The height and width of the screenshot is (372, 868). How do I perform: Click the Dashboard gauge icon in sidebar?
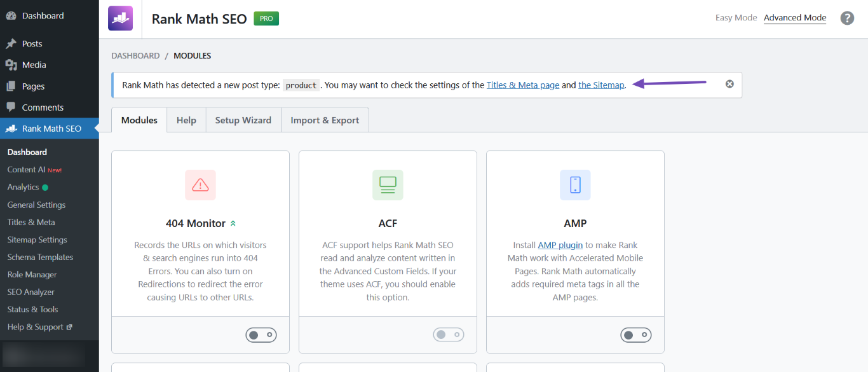(x=11, y=16)
